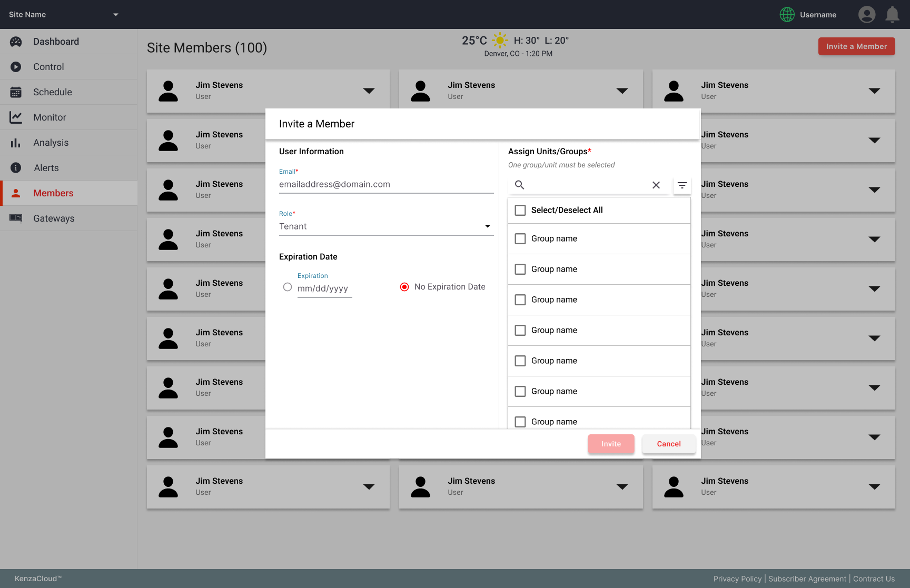Click the Schedule calendar icon in sidebar
This screenshot has height=588, width=910.
pos(16,92)
